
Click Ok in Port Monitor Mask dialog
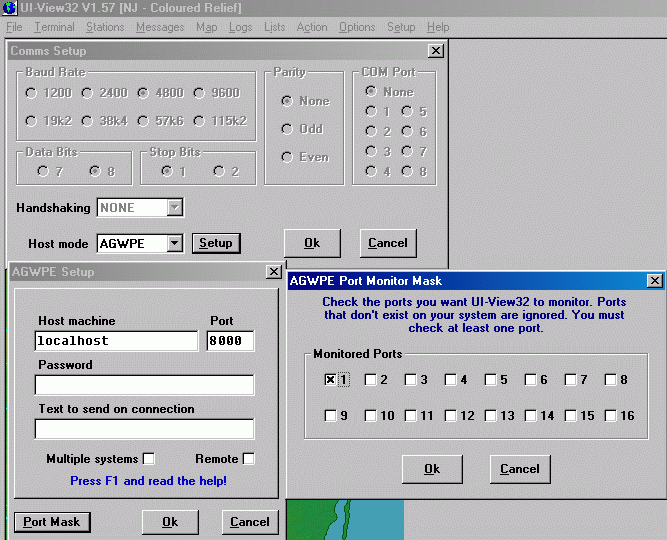(432, 469)
